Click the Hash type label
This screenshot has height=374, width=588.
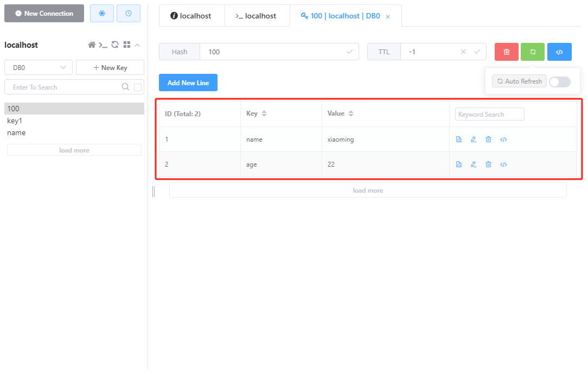(x=180, y=52)
